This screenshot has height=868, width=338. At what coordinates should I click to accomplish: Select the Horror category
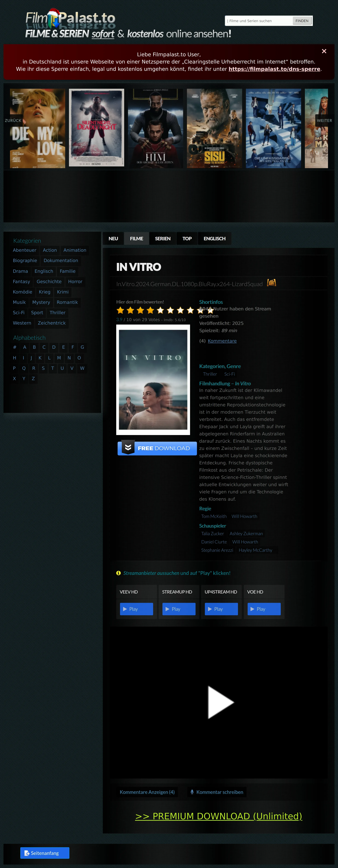pyautogui.click(x=75, y=281)
